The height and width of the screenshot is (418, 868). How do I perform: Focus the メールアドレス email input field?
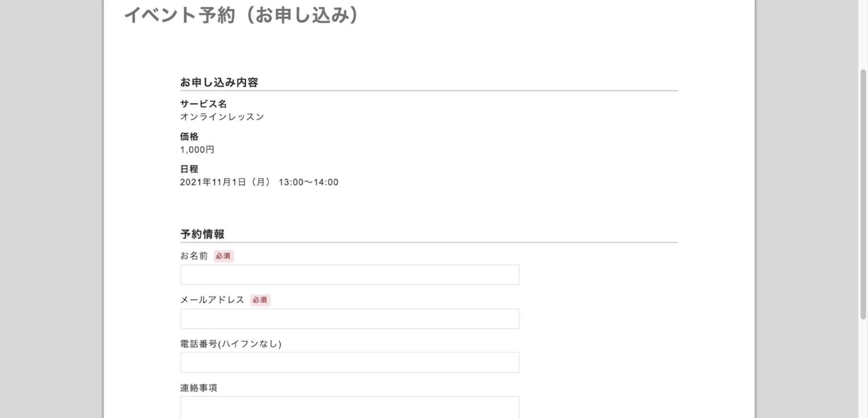[x=349, y=319]
